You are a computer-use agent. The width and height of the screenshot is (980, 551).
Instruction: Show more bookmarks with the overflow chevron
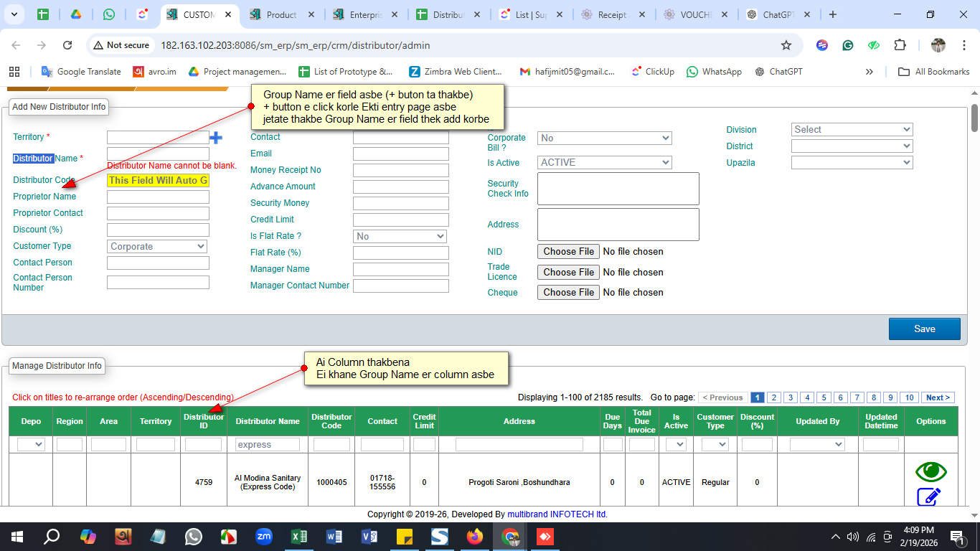click(870, 72)
